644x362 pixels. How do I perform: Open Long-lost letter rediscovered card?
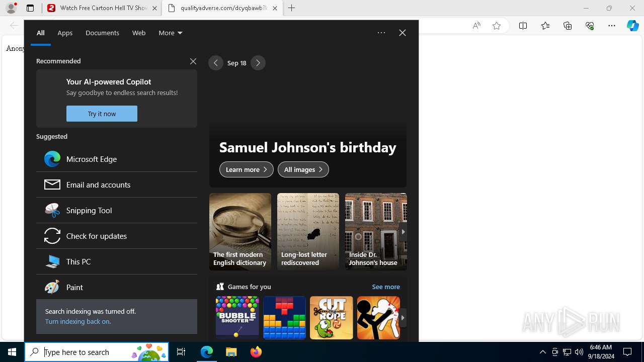pyautogui.click(x=308, y=232)
